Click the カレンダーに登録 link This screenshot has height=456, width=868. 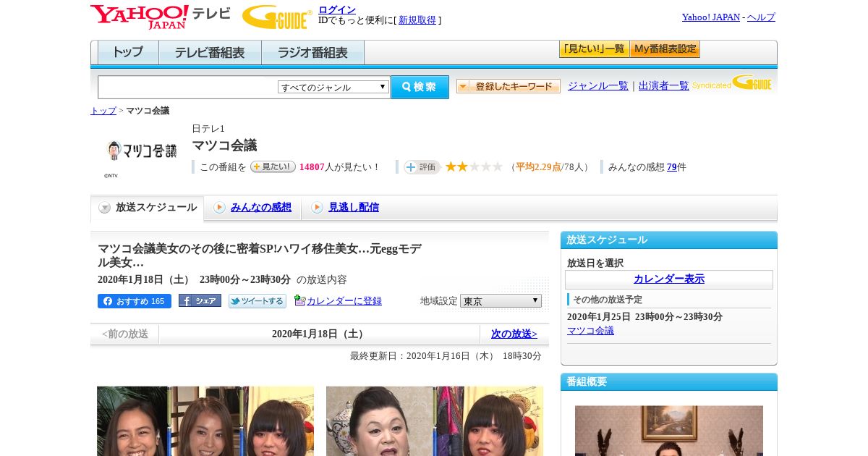pos(344,301)
